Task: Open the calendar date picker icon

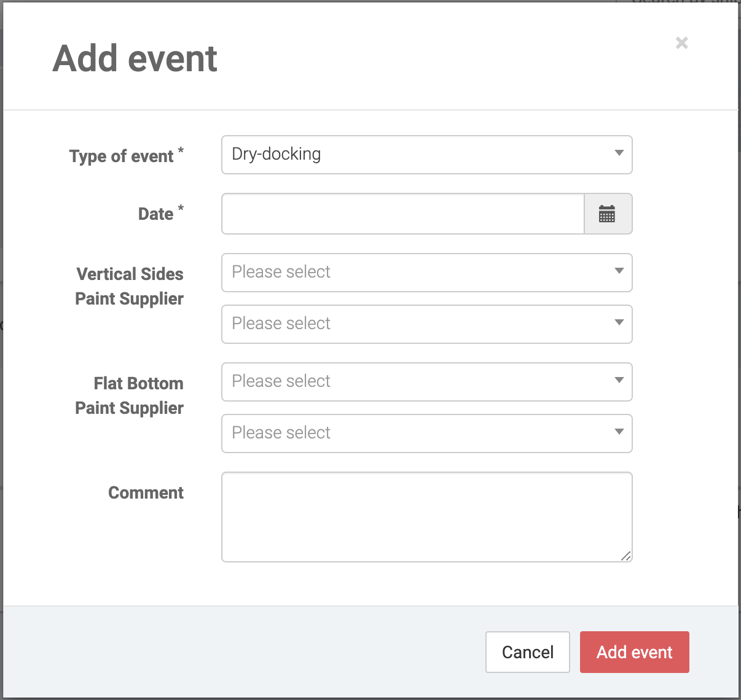Action: (x=607, y=214)
